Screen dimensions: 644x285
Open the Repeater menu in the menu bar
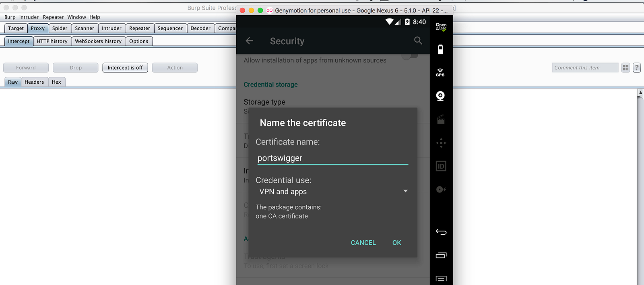[x=54, y=17]
